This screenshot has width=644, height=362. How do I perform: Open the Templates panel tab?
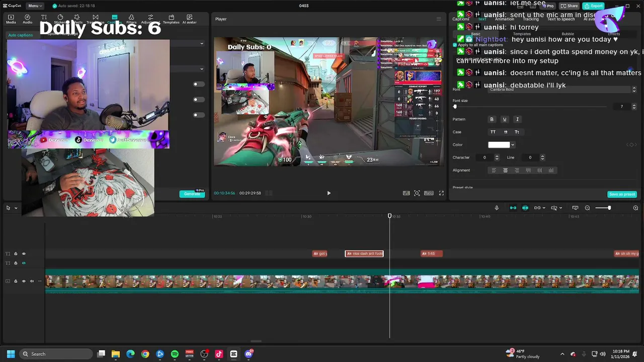coord(171,19)
